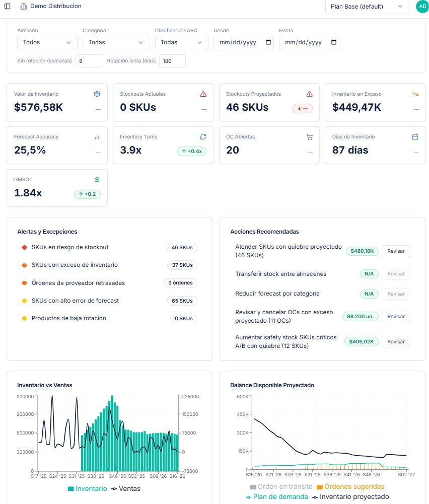Open the Desde date picker calendar
This screenshot has width=429, height=504.
[x=268, y=42]
